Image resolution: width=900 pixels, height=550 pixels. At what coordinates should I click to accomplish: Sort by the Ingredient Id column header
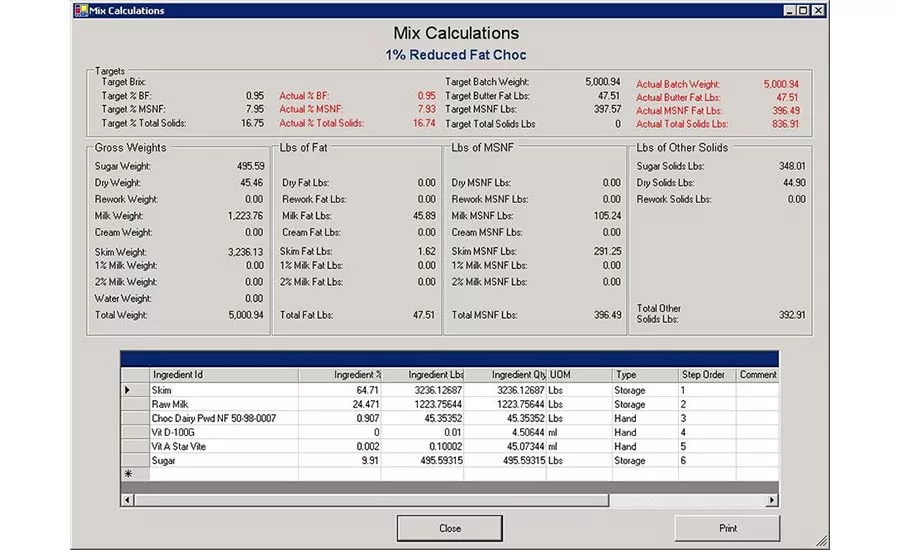point(222,375)
